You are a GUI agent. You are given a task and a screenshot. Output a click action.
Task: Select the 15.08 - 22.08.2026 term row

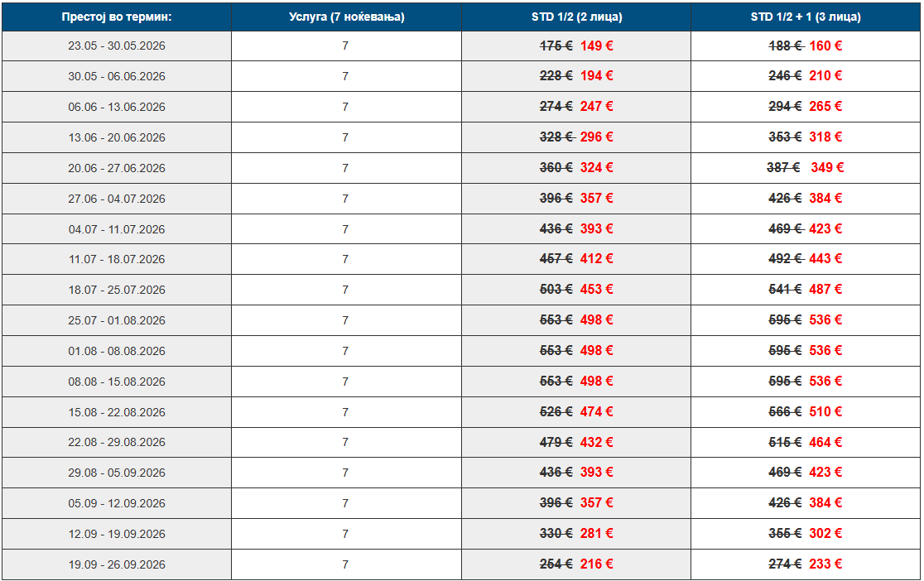coord(117,412)
